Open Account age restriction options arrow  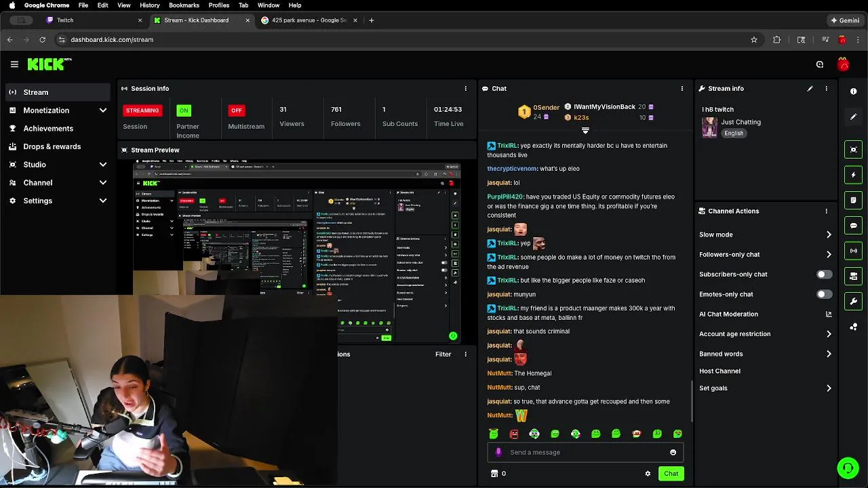(829, 334)
